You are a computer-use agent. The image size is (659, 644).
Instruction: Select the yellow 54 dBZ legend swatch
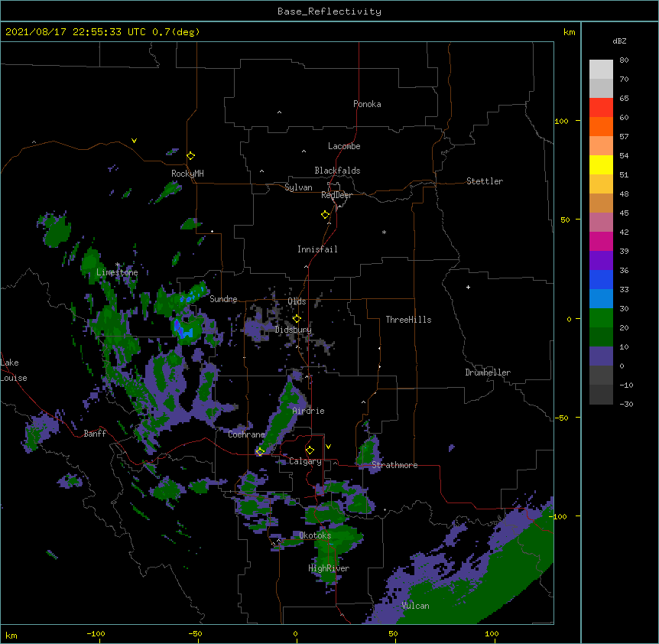coord(601,164)
